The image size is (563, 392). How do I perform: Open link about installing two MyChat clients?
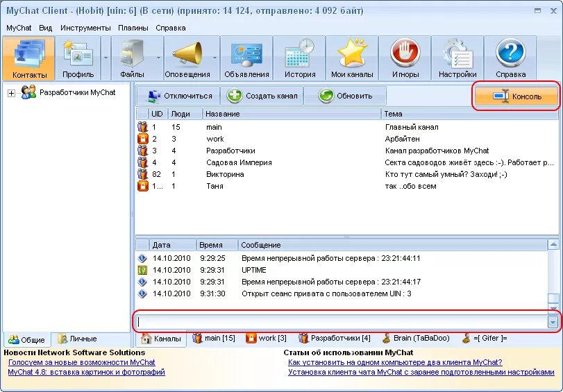pyautogui.click(x=395, y=363)
